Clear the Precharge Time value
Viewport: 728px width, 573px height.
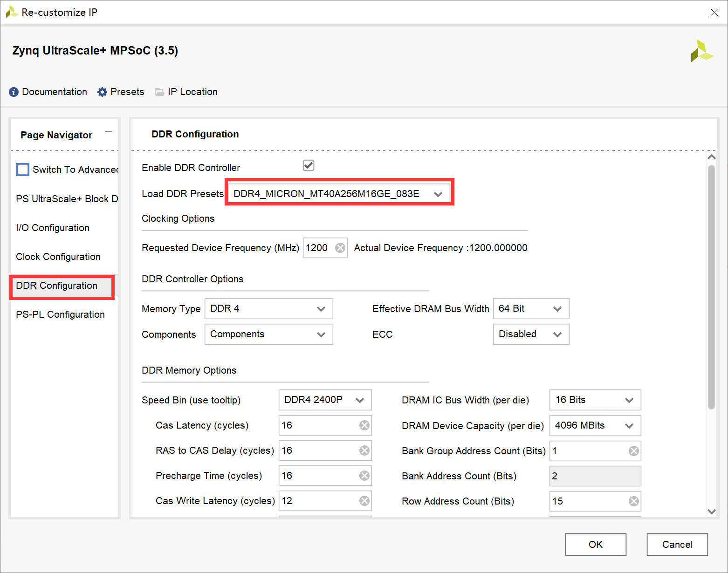364,476
